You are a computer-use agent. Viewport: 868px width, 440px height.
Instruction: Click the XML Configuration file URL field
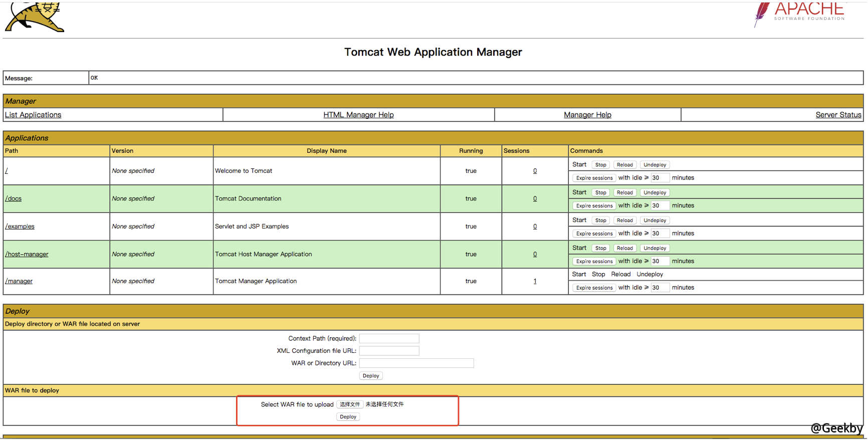click(389, 351)
